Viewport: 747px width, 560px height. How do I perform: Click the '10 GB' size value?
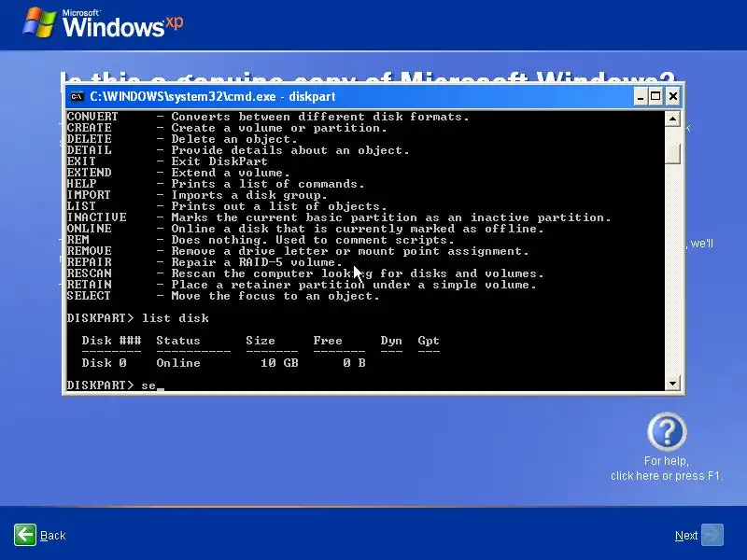(279, 363)
